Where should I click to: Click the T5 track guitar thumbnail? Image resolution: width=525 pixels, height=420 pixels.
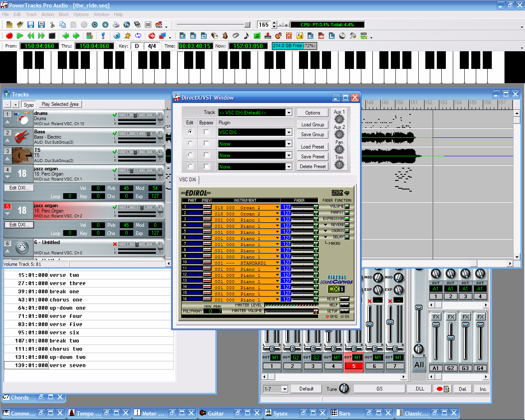(22, 155)
